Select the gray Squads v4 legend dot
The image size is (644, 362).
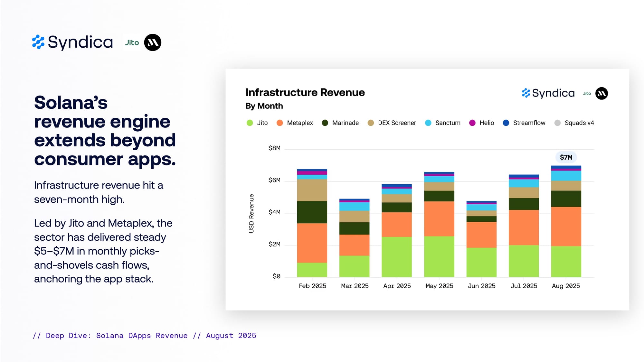point(557,123)
